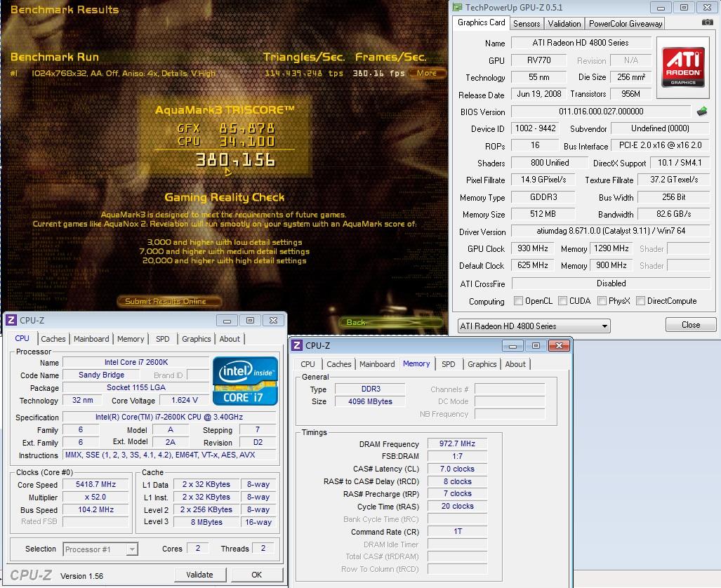Click the AquaMark More button
The image size is (721, 588).
tap(426, 73)
